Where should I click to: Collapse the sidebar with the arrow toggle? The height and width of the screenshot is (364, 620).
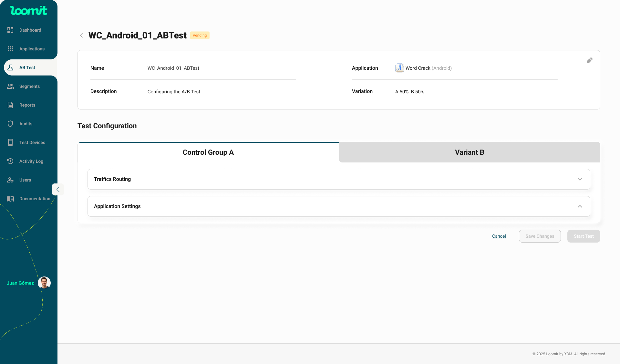click(x=58, y=190)
